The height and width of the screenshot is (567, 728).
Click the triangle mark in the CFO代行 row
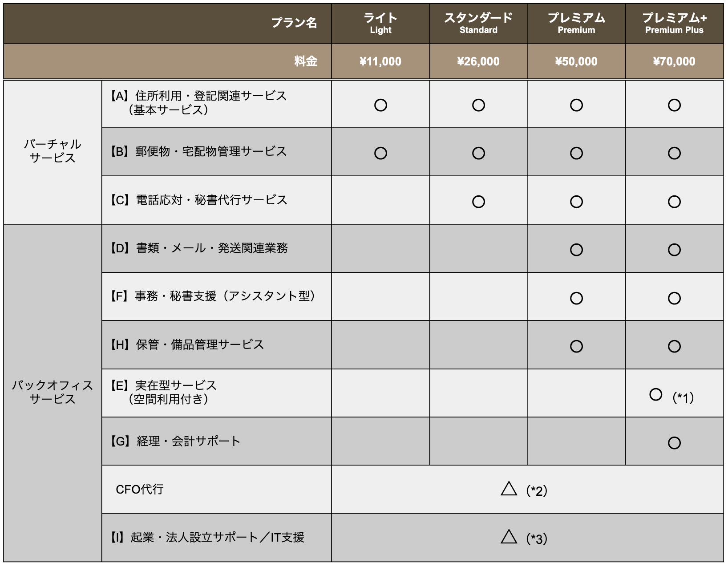(x=509, y=489)
